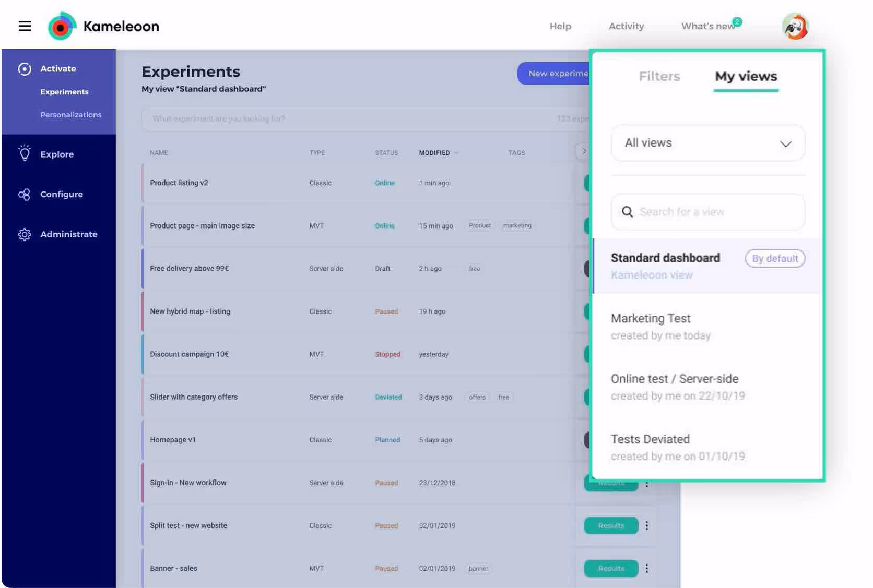Viewport: 873px width, 588px height.
Task: Switch to the Filters tab
Action: coord(659,76)
